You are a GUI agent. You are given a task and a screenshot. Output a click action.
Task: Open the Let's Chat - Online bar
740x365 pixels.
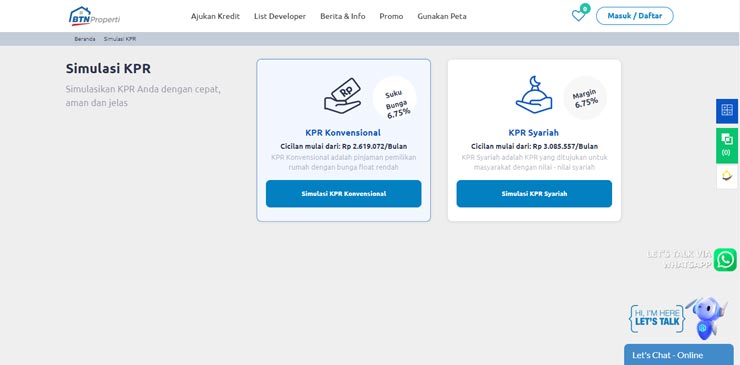(679, 355)
